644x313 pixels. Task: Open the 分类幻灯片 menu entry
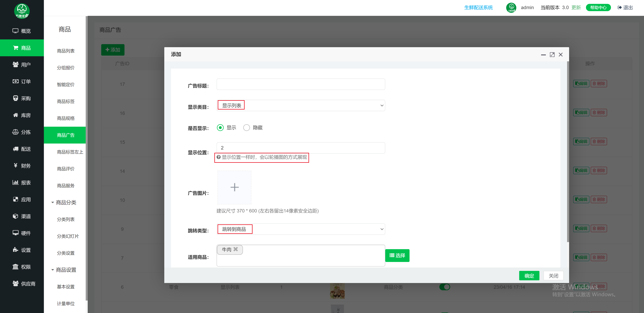(68, 236)
